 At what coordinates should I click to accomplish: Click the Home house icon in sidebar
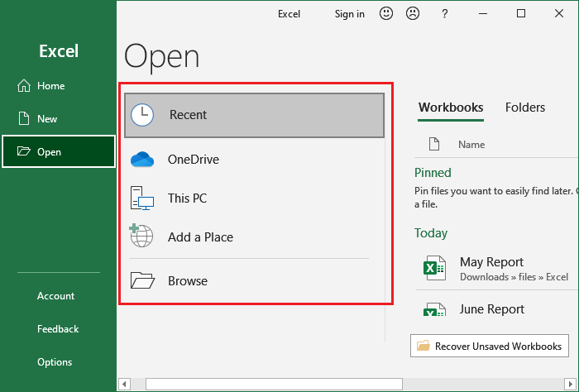click(24, 86)
